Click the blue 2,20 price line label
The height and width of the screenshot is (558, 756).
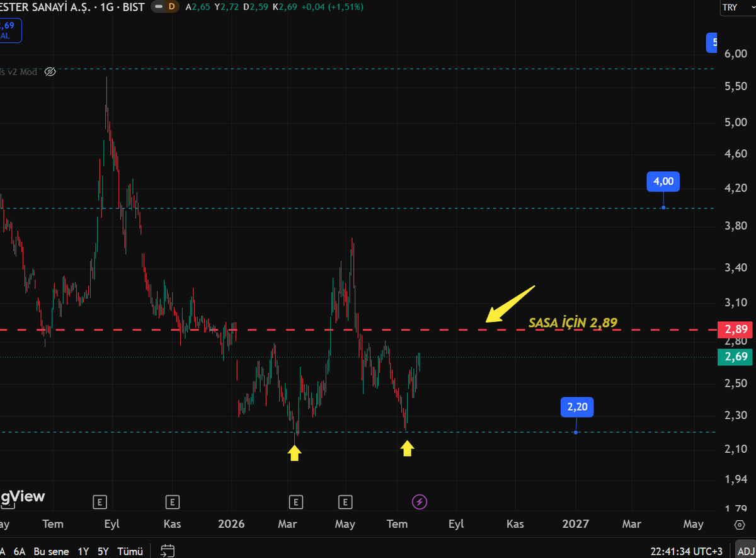pos(577,407)
